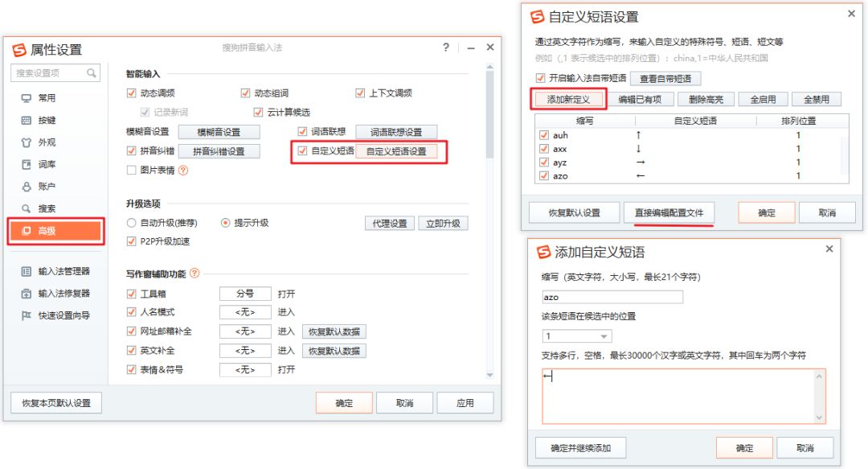The width and height of the screenshot is (868, 469).
Task: Open the 人名模式 hotkey box
Action: pyautogui.click(x=245, y=312)
